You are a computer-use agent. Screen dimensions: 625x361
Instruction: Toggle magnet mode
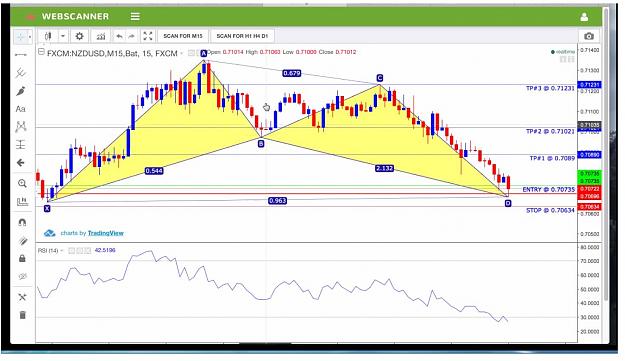click(x=22, y=222)
